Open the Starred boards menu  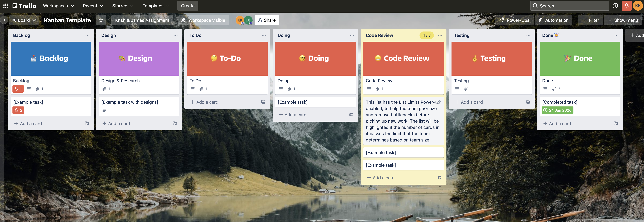coord(123,6)
